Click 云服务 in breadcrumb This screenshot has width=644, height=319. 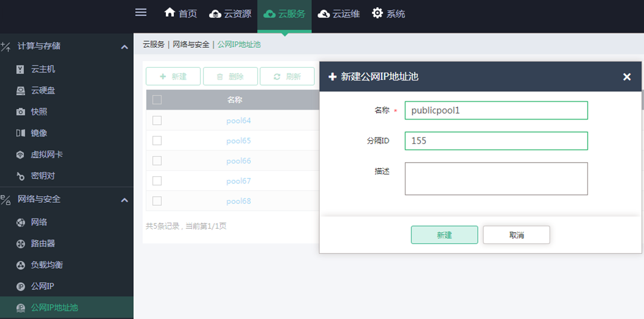coord(154,44)
